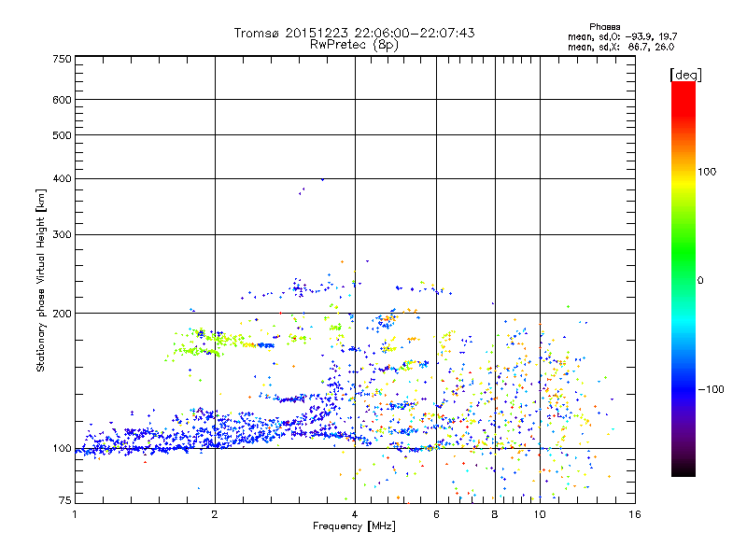Click x-axis tick label '6'
Viewport: 747px width, 560px height.
(x=436, y=514)
